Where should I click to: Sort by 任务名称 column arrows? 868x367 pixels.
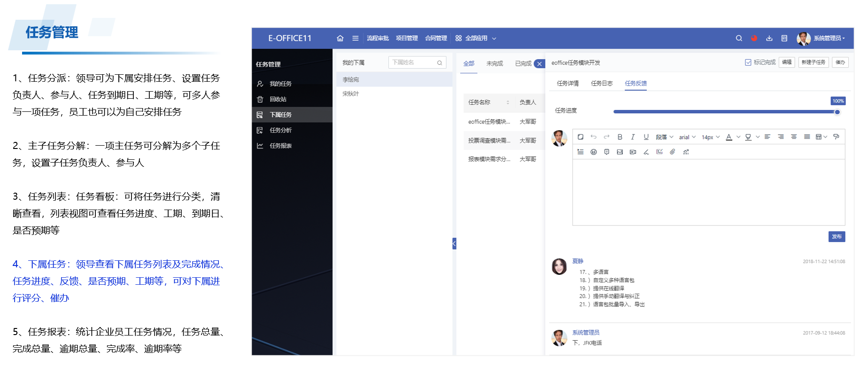pyautogui.click(x=508, y=102)
